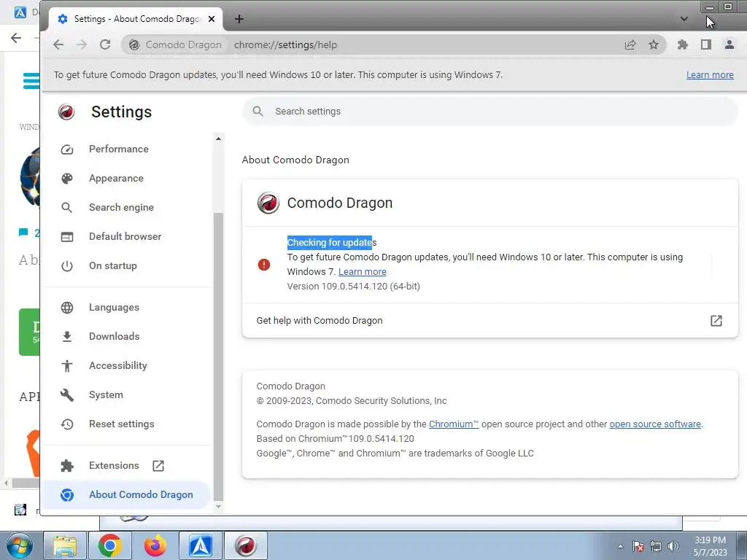The height and width of the screenshot is (560, 747).
Task: Click the open source software link
Action: tap(655, 424)
